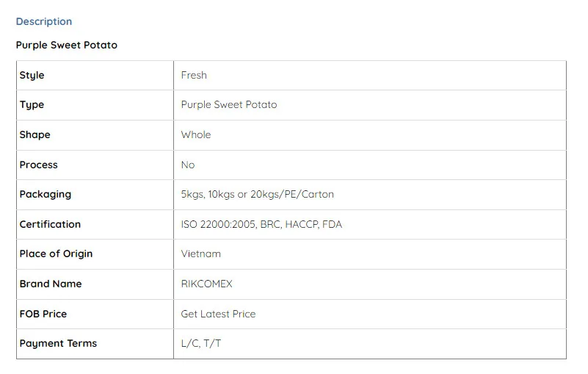Select the Style row label
The width and height of the screenshot is (588, 374).
tap(32, 75)
